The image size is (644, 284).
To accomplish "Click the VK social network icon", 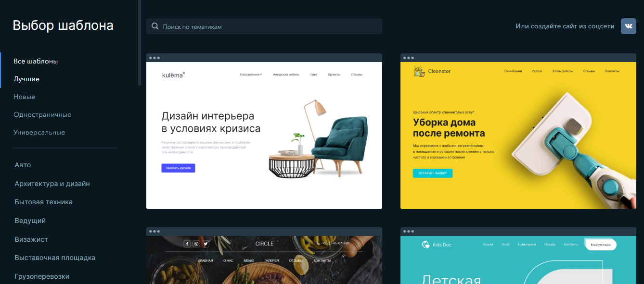I will tap(628, 26).
